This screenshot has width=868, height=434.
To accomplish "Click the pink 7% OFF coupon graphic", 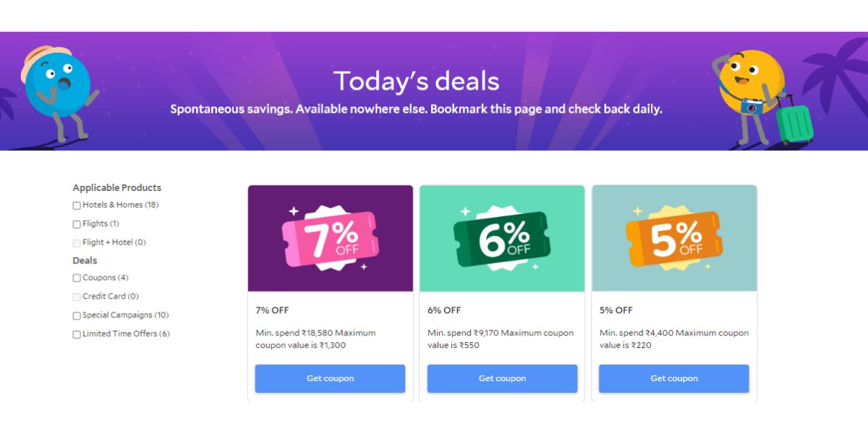I will click(x=329, y=239).
